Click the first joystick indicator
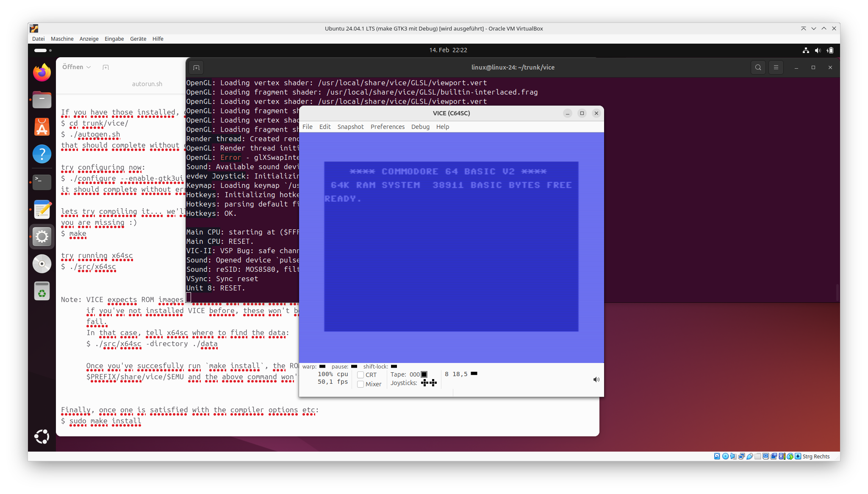Image resolution: width=868 pixels, height=494 pixels. coord(424,383)
